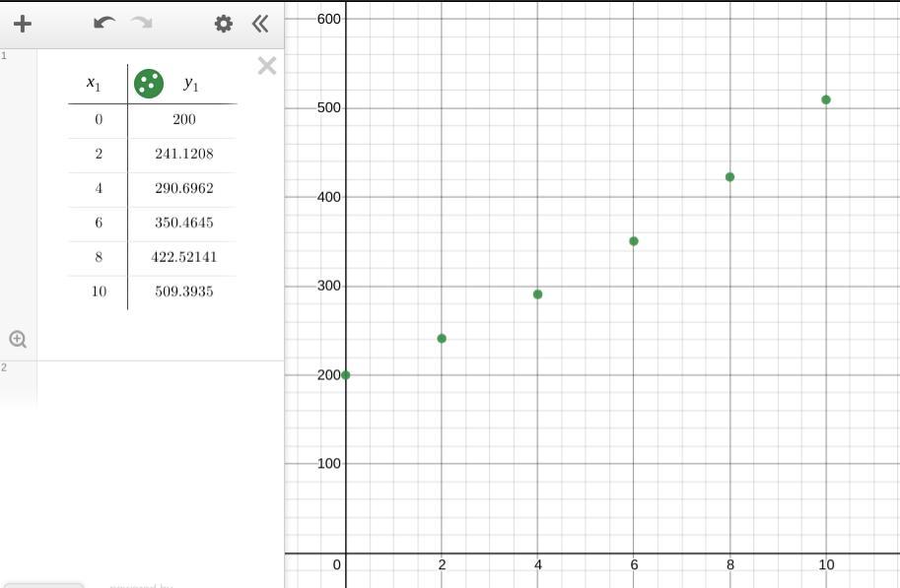Click the cell showing 422.52141
900x588 pixels.
click(x=183, y=257)
